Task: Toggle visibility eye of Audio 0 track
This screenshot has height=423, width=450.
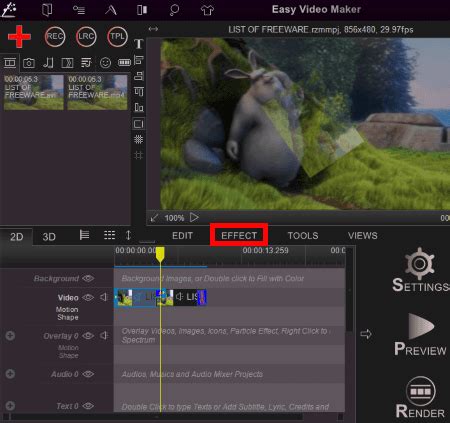Action: point(88,374)
